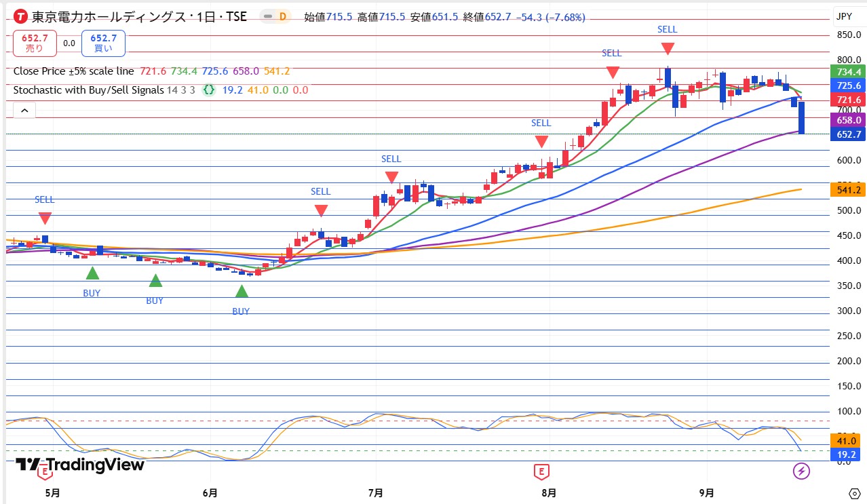Collapse the indicator legend with chevron
Screen dimensions: 867x504
pos(24,110)
